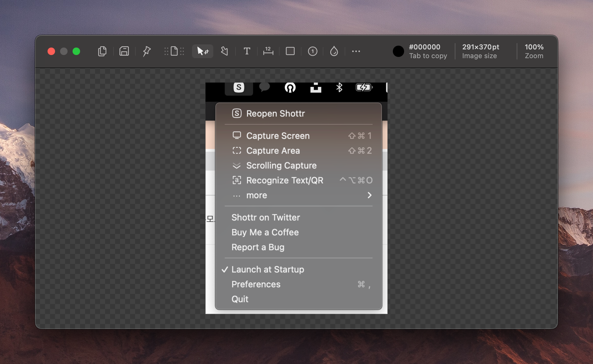Open Preferences from the menu
593x364 pixels.
pos(299,284)
